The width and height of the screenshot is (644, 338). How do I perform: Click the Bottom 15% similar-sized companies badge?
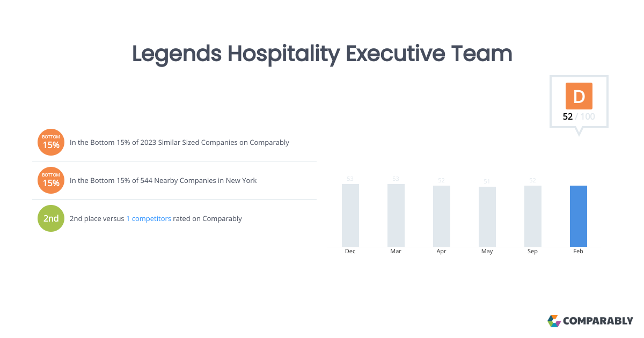[51, 142]
